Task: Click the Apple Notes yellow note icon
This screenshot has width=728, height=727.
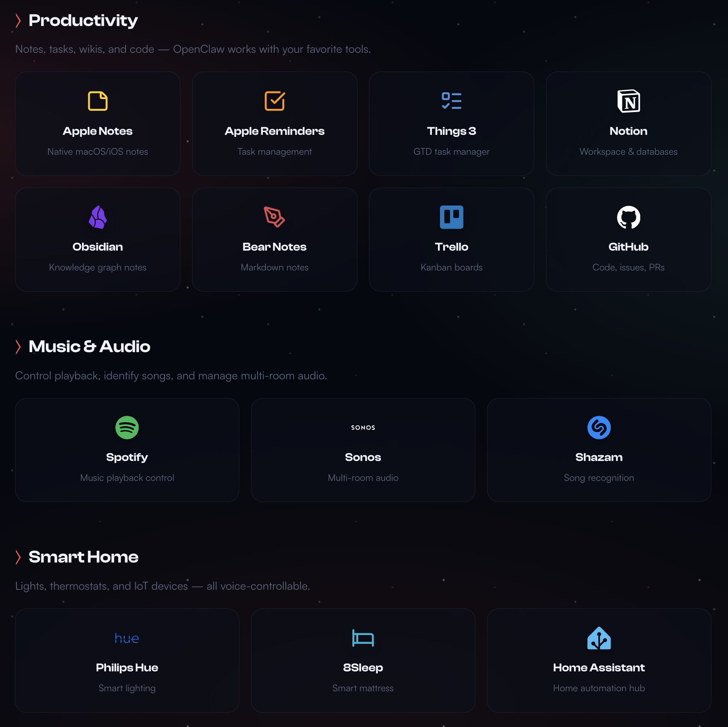Action: point(97,101)
